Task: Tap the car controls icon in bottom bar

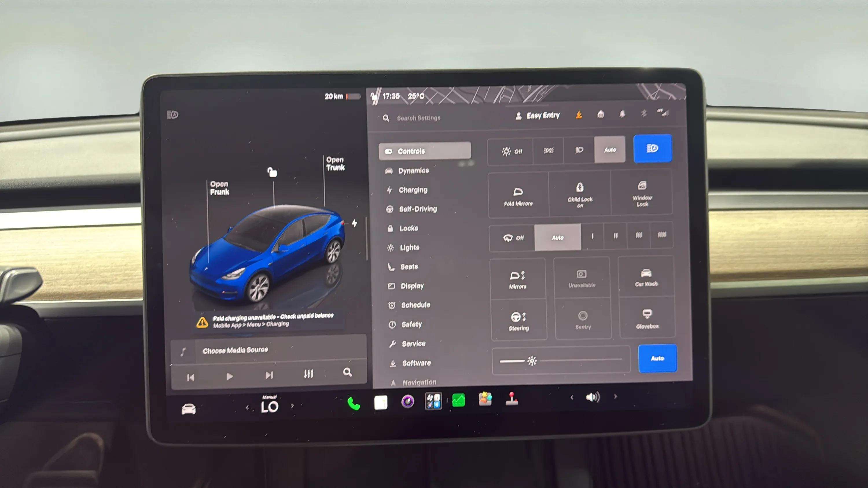Action: pyautogui.click(x=189, y=409)
